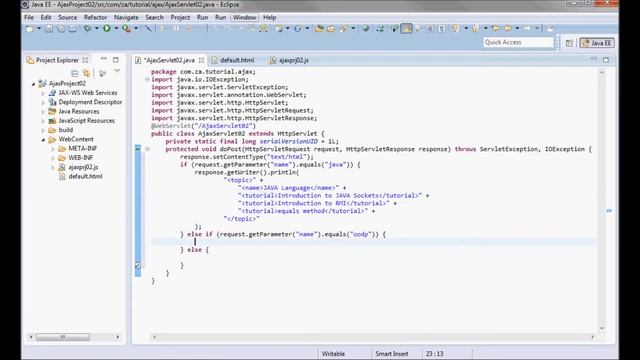The height and width of the screenshot is (360, 640).
Task: Expand the build folder node
Action: (43, 130)
